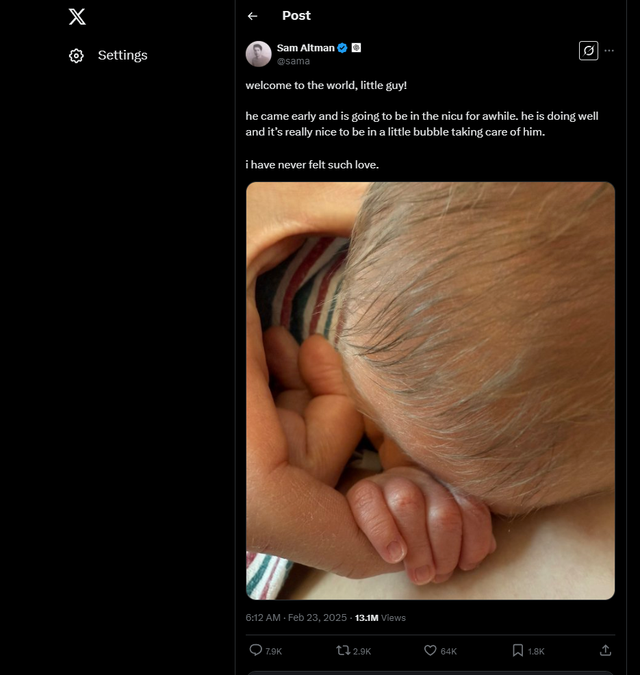Go back using the back arrow
This screenshot has width=640, height=675.
click(253, 16)
